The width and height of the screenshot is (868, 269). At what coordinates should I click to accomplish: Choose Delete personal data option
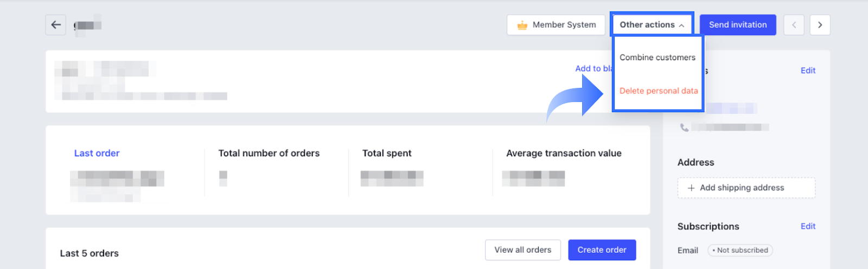pyautogui.click(x=659, y=91)
